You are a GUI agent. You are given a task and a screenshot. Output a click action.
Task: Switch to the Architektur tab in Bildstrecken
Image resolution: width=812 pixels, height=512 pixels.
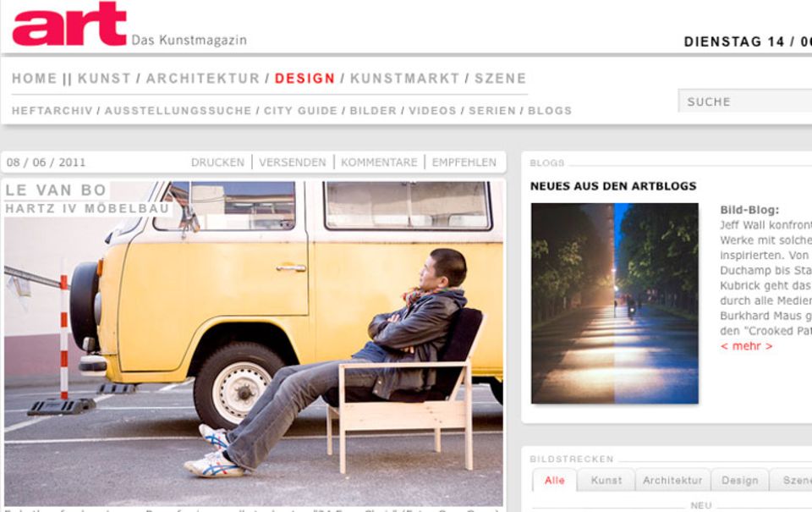(672, 481)
